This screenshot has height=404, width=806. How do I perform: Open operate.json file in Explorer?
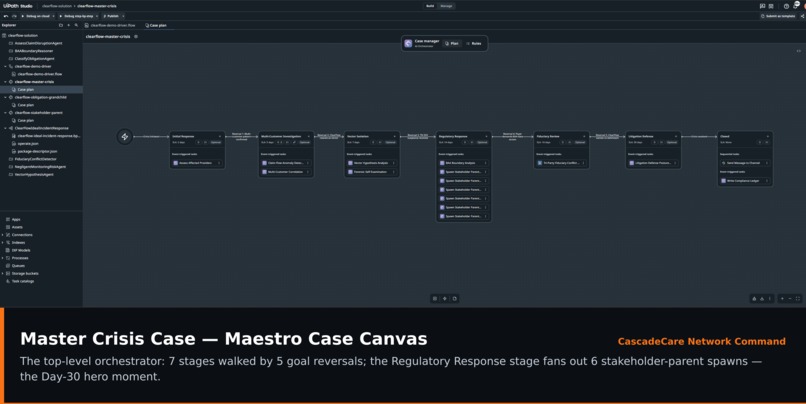coord(26,143)
